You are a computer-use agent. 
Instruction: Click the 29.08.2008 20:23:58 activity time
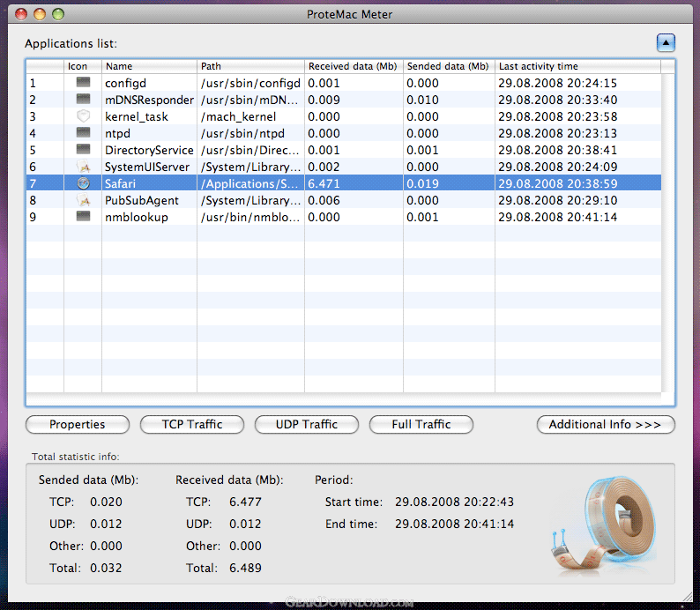click(557, 117)
